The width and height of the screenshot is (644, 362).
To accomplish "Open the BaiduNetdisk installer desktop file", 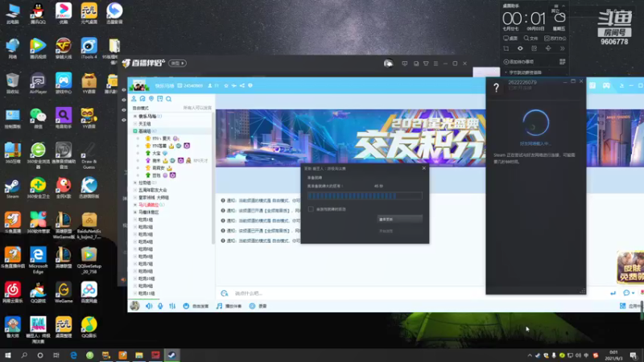I will coord(89,226).
